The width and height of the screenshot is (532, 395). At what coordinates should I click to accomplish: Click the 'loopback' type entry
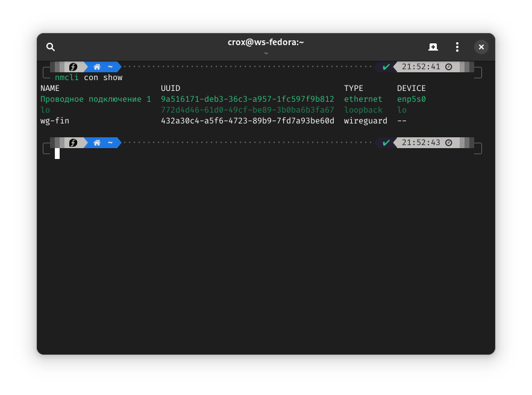pos(363,110)
